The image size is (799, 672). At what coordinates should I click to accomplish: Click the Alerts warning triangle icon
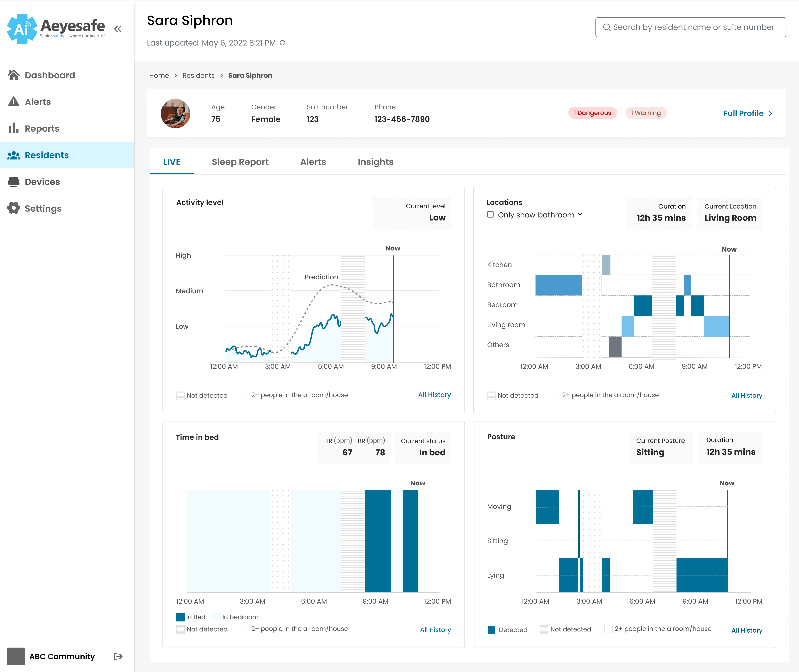(x=14, y=102)
